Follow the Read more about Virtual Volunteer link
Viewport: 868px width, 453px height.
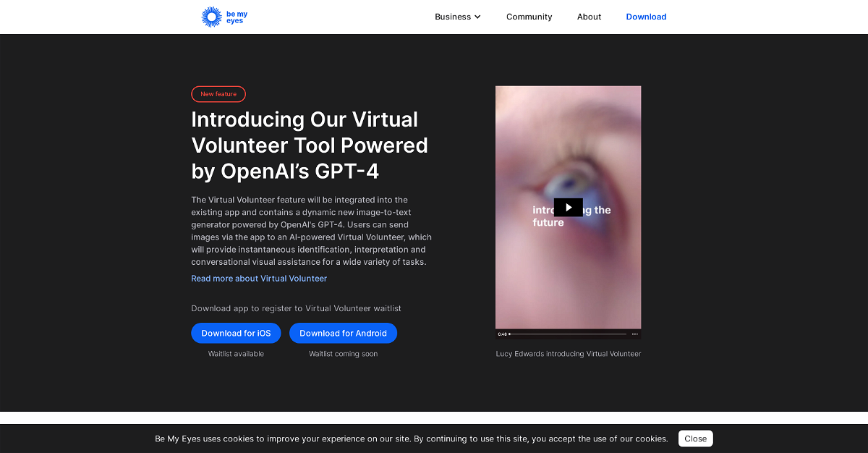(x=259, y=279)
